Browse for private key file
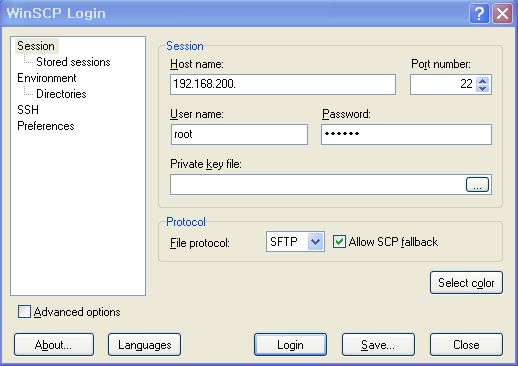This screenshot has width=518, height=366. 477,185
